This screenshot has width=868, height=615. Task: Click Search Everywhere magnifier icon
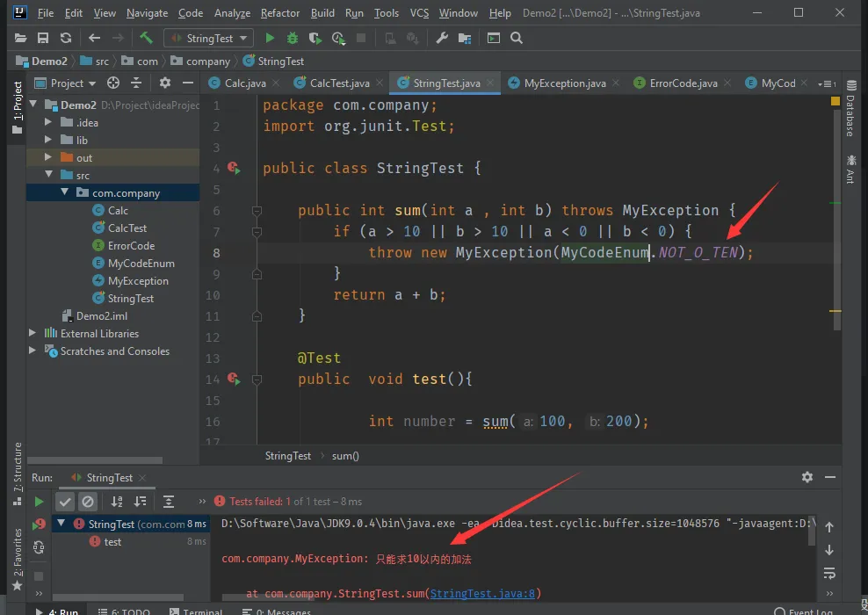(x=517, y=38)
